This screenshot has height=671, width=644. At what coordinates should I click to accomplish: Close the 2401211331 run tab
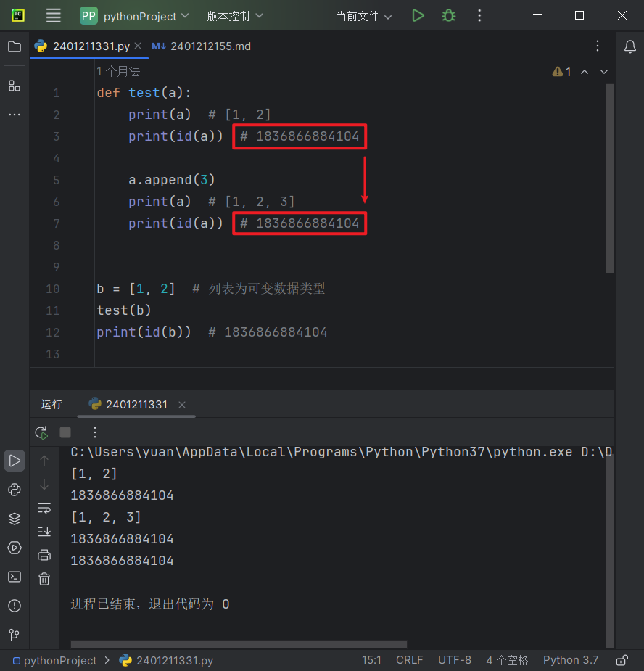[x=182, y=405]
